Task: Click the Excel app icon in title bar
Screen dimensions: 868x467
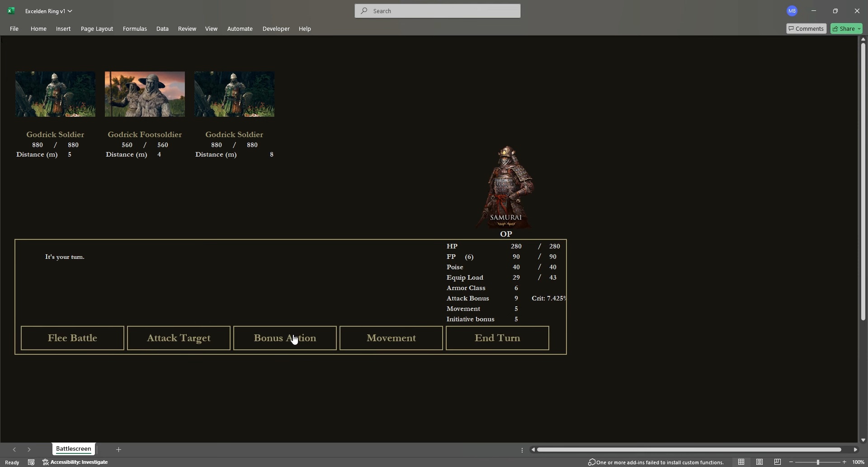Action: pos(11,11)
